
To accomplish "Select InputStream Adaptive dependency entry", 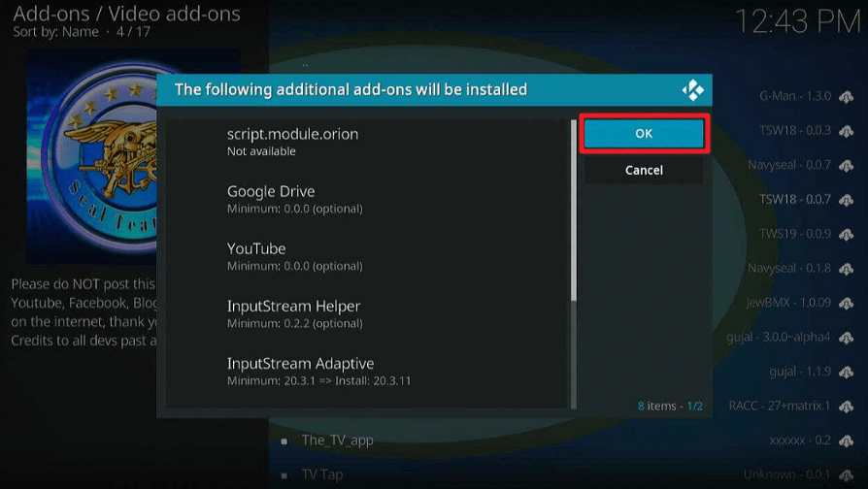I will [x=366, y=372].
